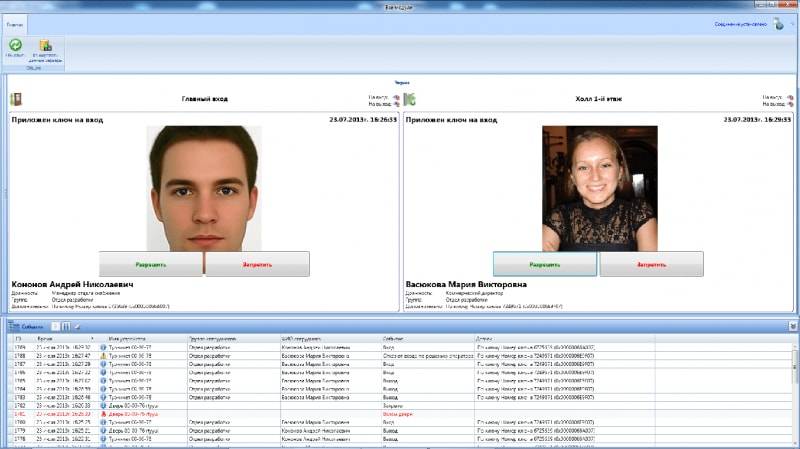The image size is (800, 449).
Task: Collapse the События panel using right arrow
Action: click(x=792, y=326)
